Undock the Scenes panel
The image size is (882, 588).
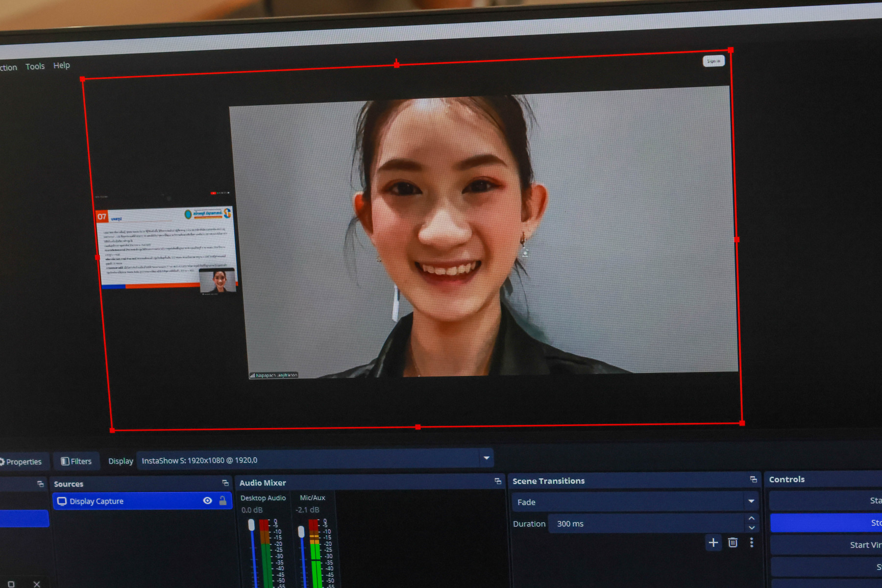tap(40, 484)
